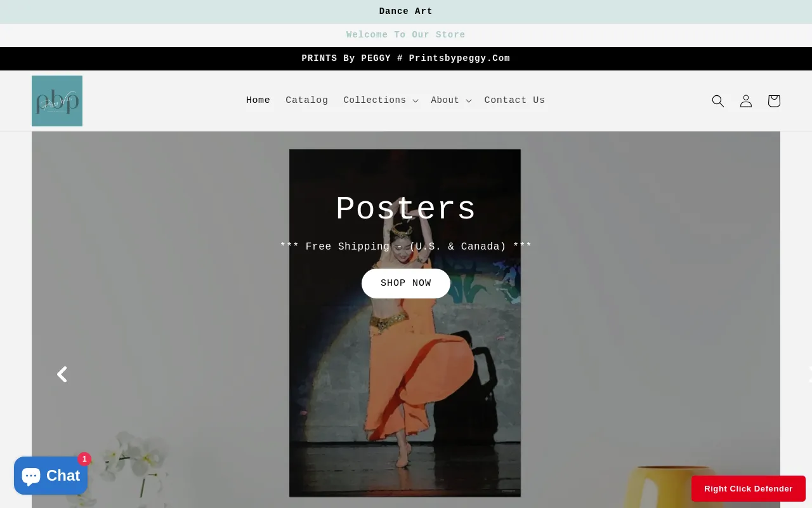Open the search magnifier icon
The image size is (812, 508).
pos(717,101)
